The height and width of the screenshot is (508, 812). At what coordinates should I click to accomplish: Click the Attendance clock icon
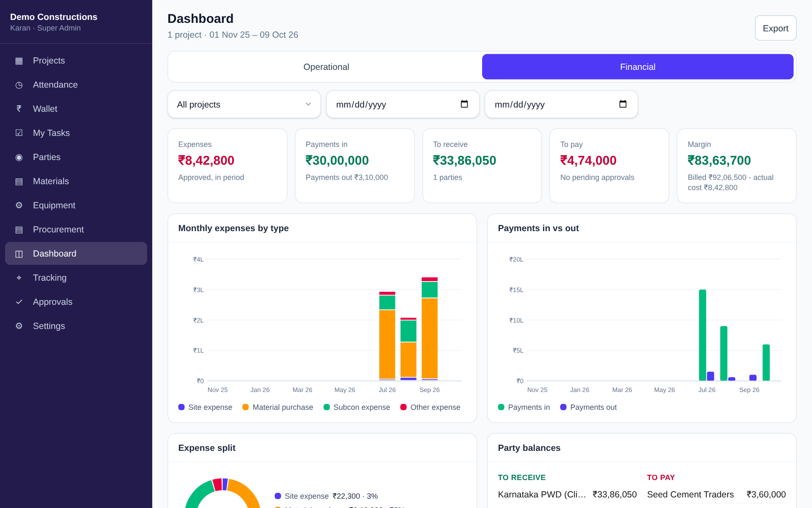click(19, 85)
